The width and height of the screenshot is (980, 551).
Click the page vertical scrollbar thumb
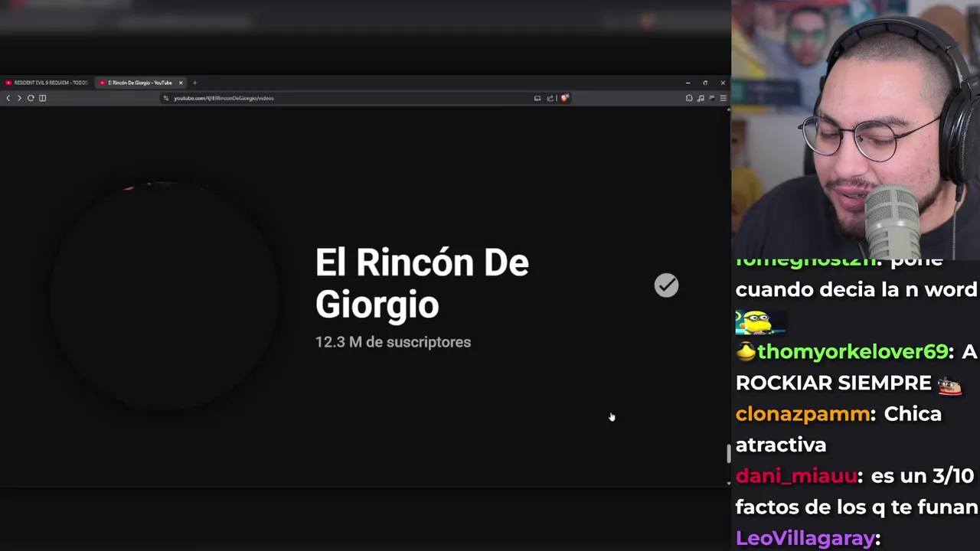pyautogui.click(x=728, y=453)
